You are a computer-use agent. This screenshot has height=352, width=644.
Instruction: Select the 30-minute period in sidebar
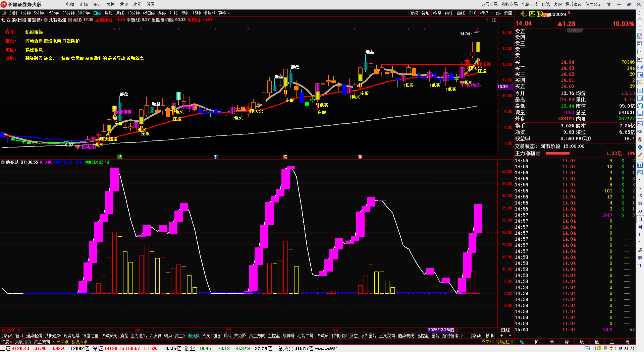(640, 203)
